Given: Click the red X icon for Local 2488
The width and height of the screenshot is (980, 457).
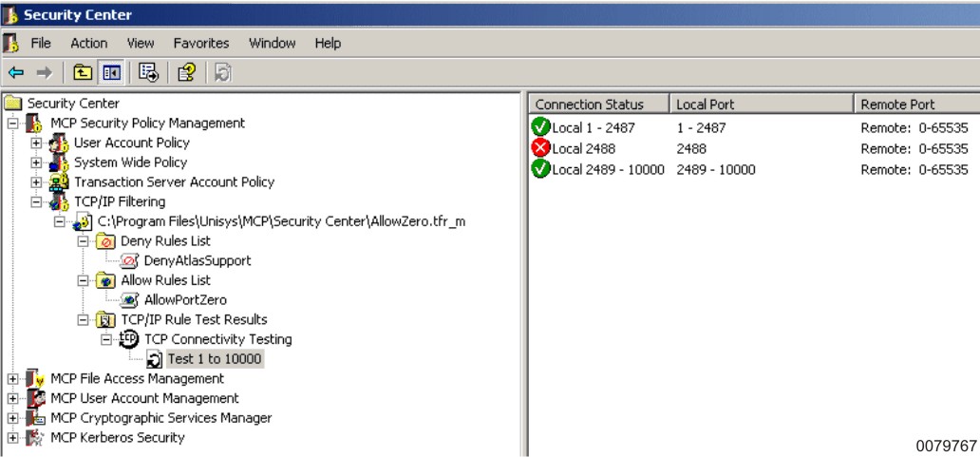Looking at the screenshot, I should click(541, 148).
